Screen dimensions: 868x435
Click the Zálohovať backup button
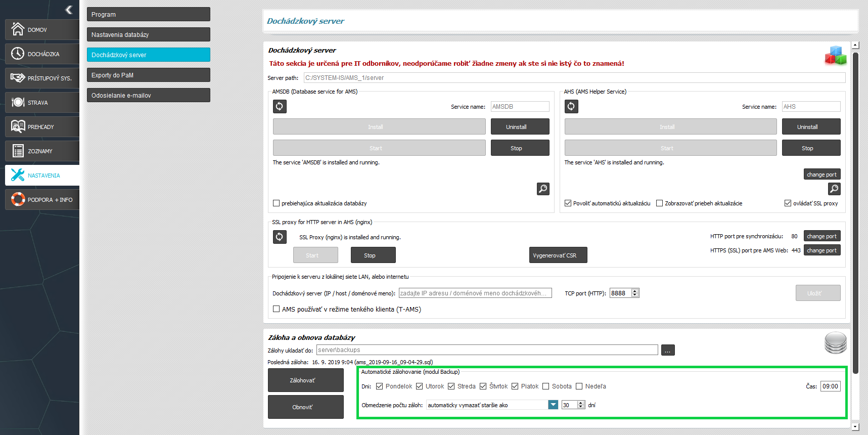[x=306, y=380]
